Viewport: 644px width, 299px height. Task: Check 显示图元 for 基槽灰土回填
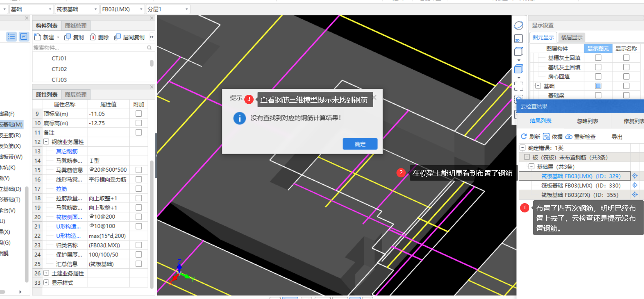pyautogui.click(x=598, y=58)
